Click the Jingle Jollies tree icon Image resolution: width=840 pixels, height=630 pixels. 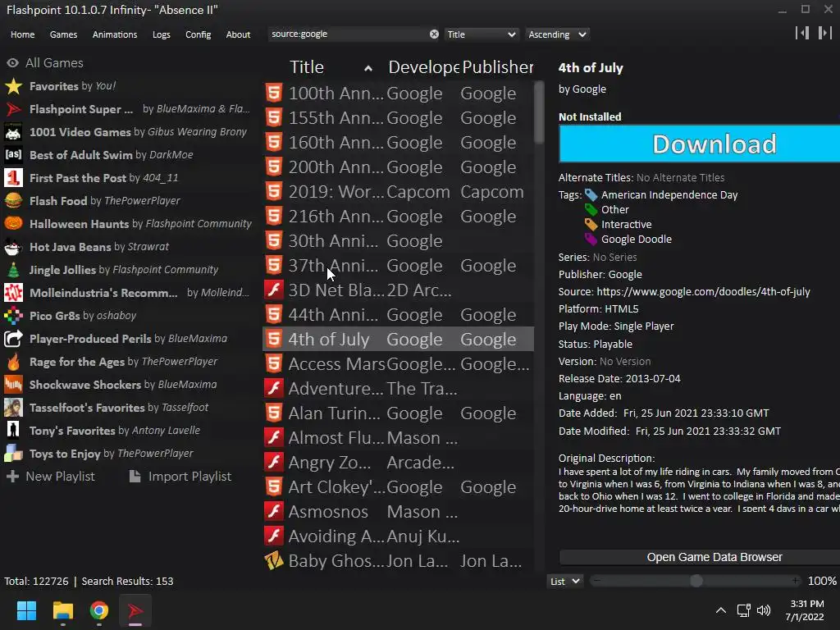point(13,270)
